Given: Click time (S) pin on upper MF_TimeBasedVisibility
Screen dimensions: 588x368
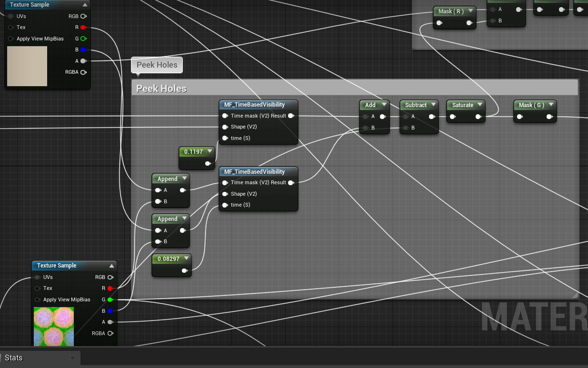Looking at the screenshot, I should click(x=225, y=138).
